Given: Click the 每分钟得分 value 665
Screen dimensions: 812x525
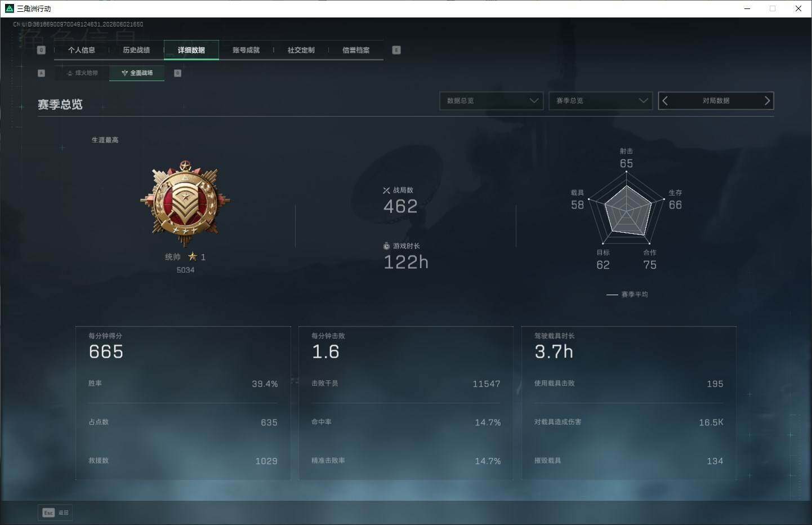Looking at the screenshot, I should coord(106,352).
